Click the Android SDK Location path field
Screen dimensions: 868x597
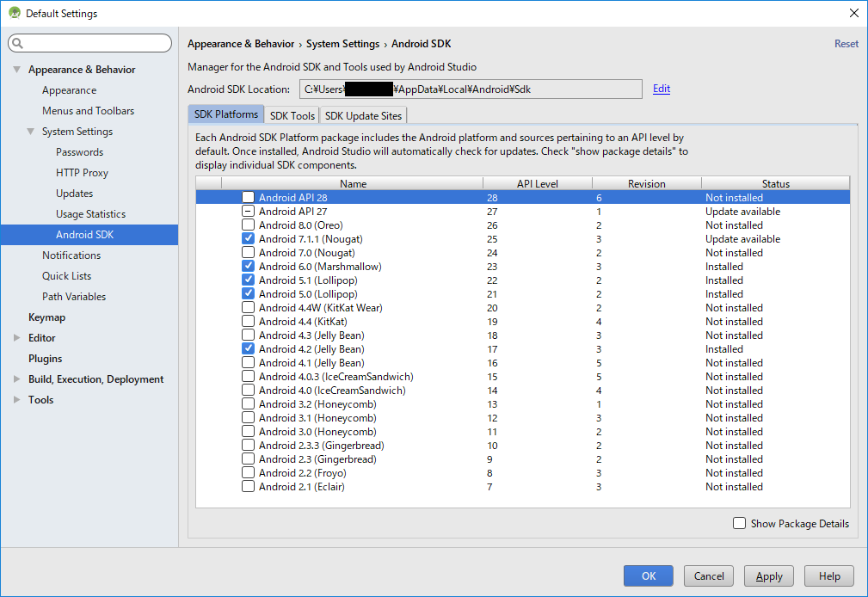click(x=471, y=89)
